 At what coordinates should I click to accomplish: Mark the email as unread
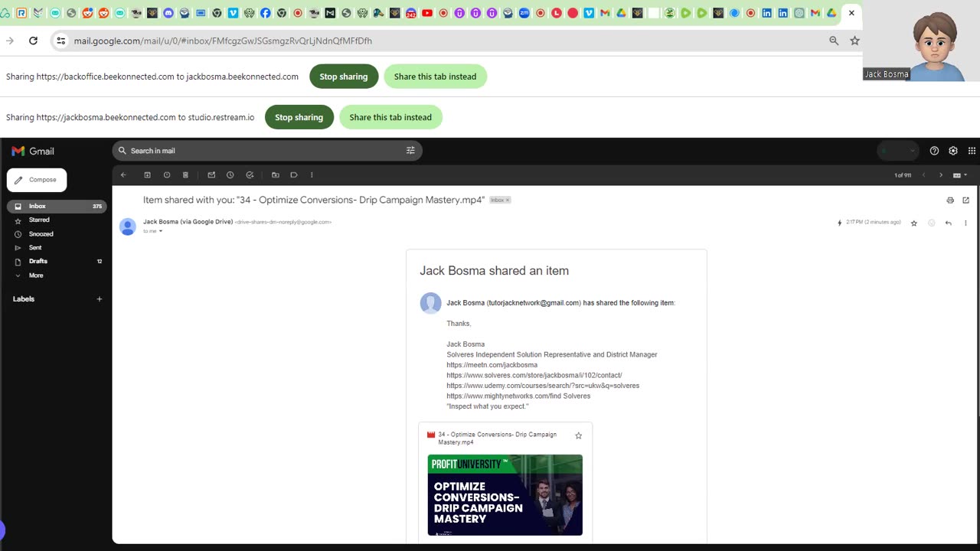pyautogui.click(x=211, y=175)
